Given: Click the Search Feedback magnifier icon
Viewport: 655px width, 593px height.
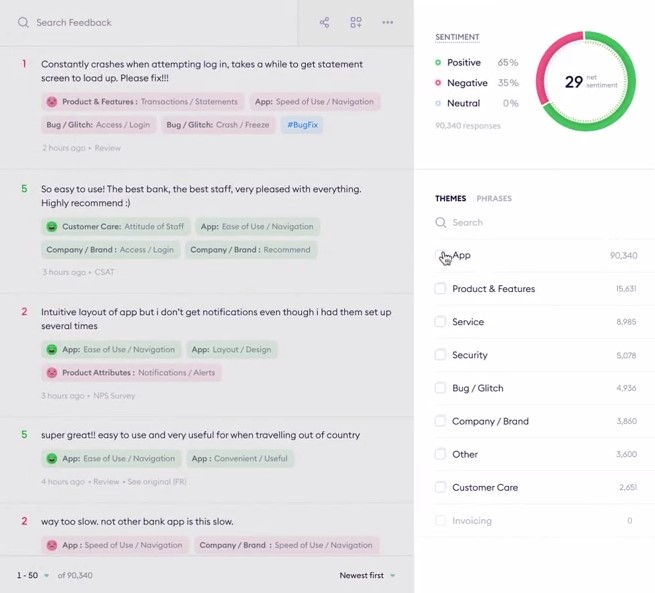Looking at the screenshot, I should 23,22.
